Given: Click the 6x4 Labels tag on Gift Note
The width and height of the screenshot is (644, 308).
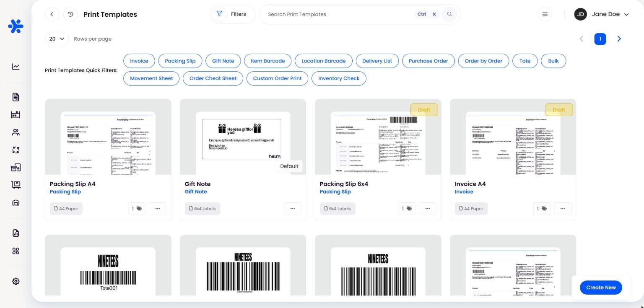Looking at the screenshot, I should 203,209.
